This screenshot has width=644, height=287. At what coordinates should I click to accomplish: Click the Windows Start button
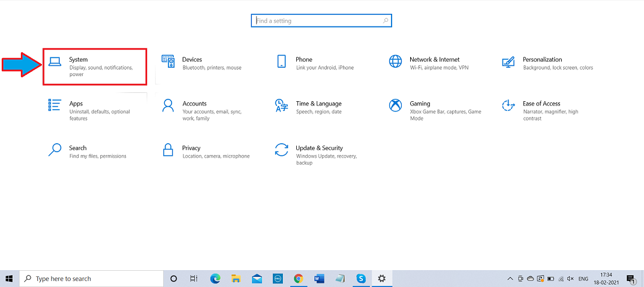tap(10, 279)
